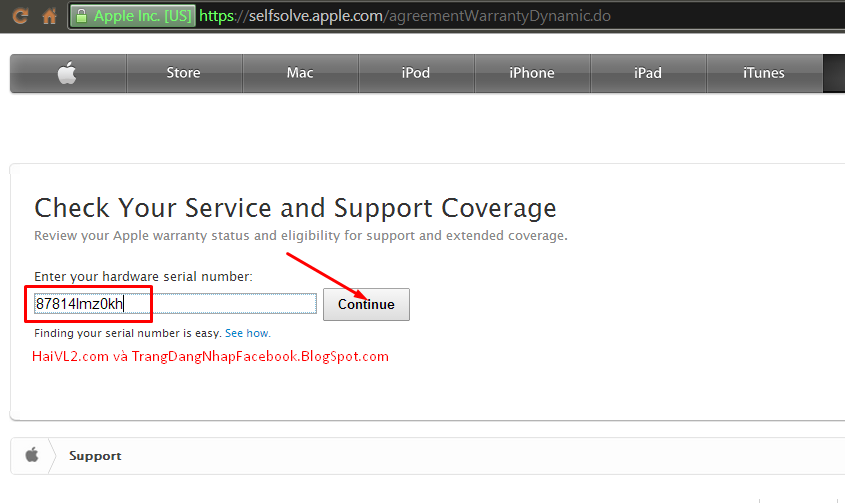Click the Continue button

click(x=366, y=305)
